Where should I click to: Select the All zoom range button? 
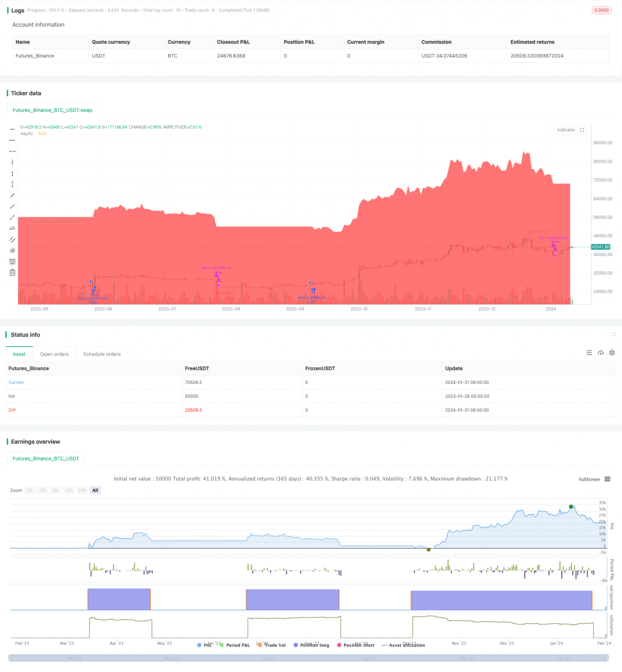95,490
